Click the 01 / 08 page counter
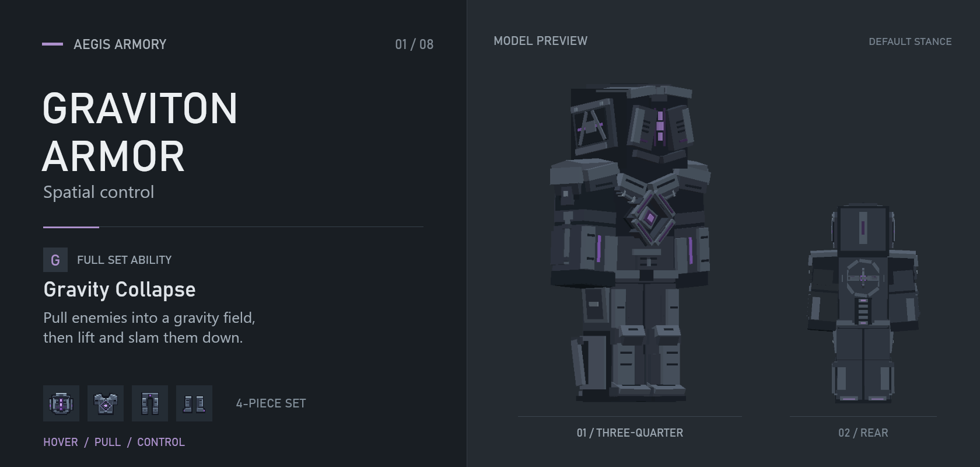980x467 pixels. 414,44
